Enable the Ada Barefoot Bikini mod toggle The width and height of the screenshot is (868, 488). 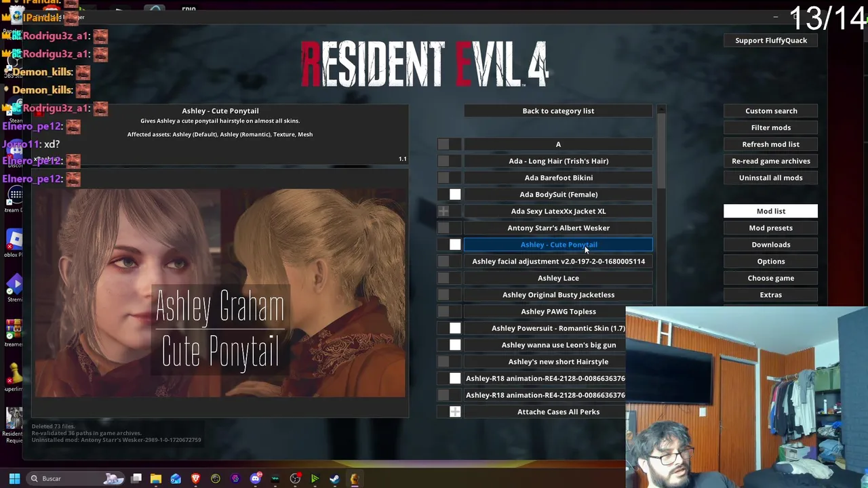pyautogui.click(x=449, y=178)
